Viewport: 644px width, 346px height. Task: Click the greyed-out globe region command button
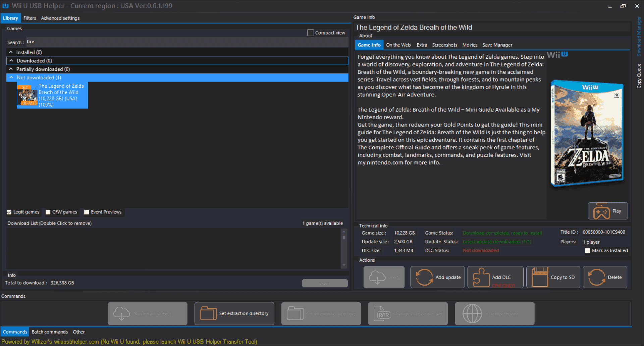tap(494, 313)
